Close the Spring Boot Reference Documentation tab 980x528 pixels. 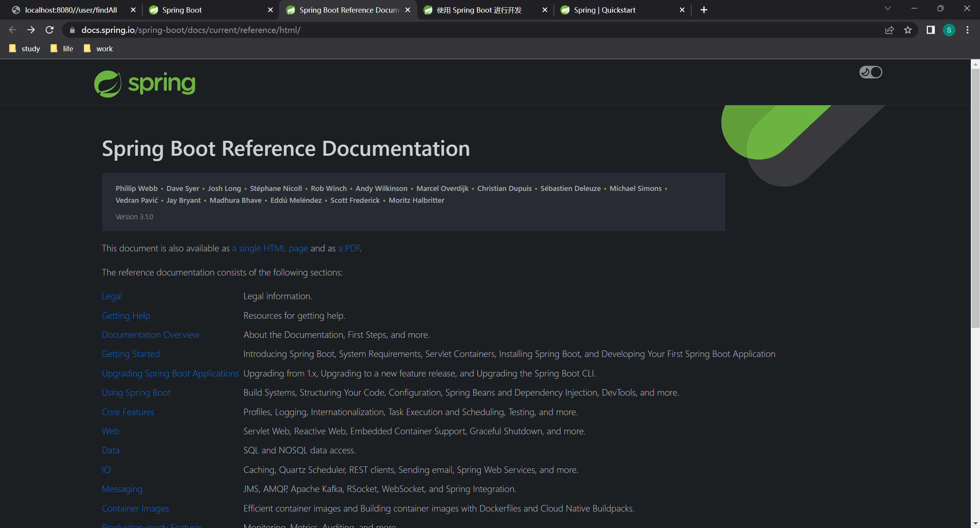[x=408, y=10]
